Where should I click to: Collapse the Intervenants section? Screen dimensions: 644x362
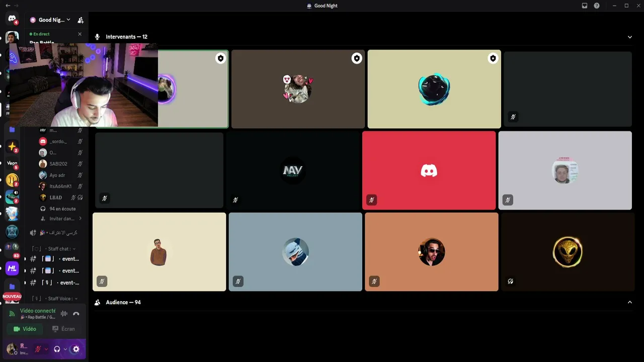(x=629, y=37)
